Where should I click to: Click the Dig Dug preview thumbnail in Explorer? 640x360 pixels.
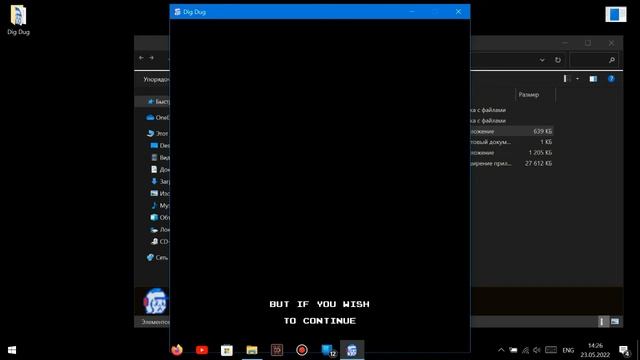pyautogui.click(x=156, y=301)
